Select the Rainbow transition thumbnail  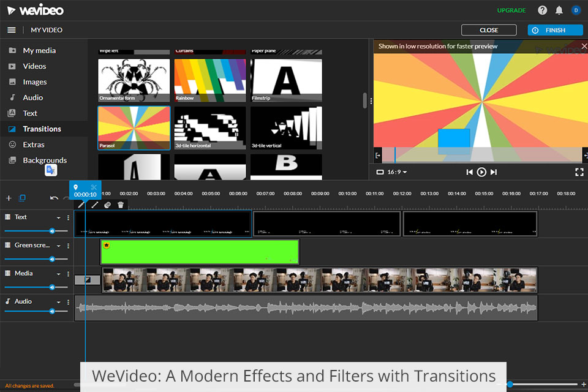(x=210, y=80)
